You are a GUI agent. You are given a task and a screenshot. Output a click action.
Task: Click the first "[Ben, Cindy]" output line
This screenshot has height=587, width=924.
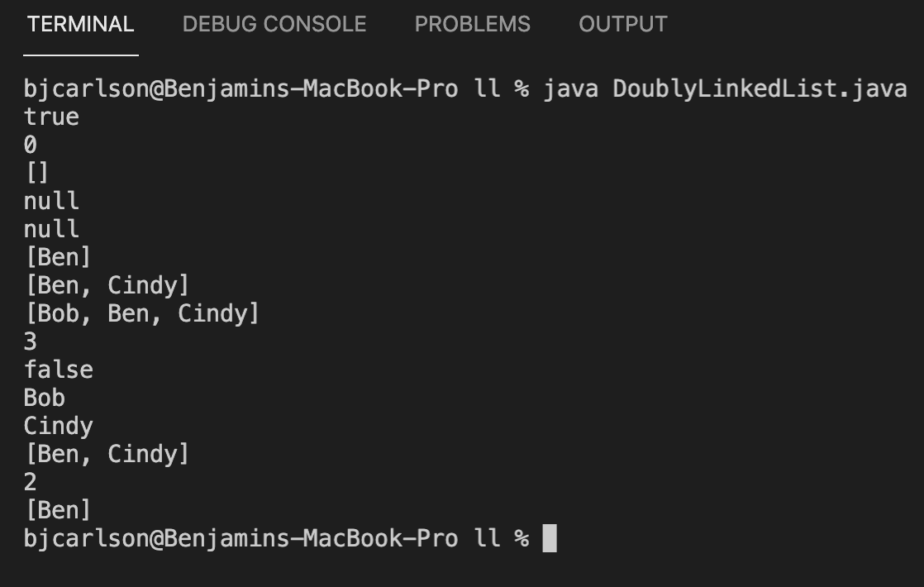(x=107, y=285)
